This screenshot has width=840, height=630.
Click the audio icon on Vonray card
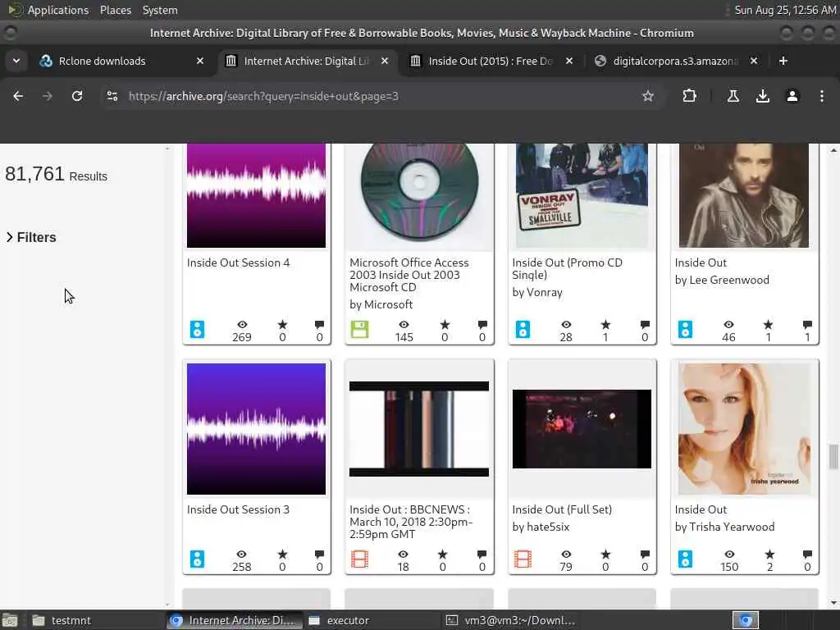[x=523, y=329]
